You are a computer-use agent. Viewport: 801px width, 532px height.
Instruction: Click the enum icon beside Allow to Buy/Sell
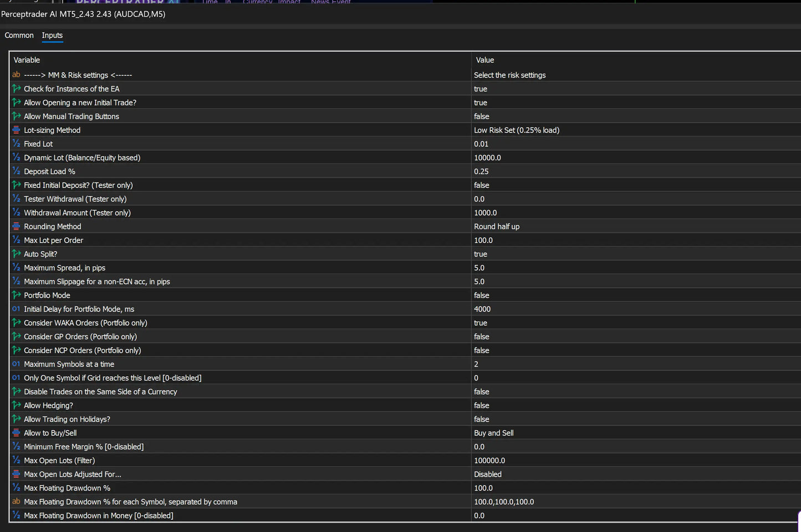click(x=16, y=433)
